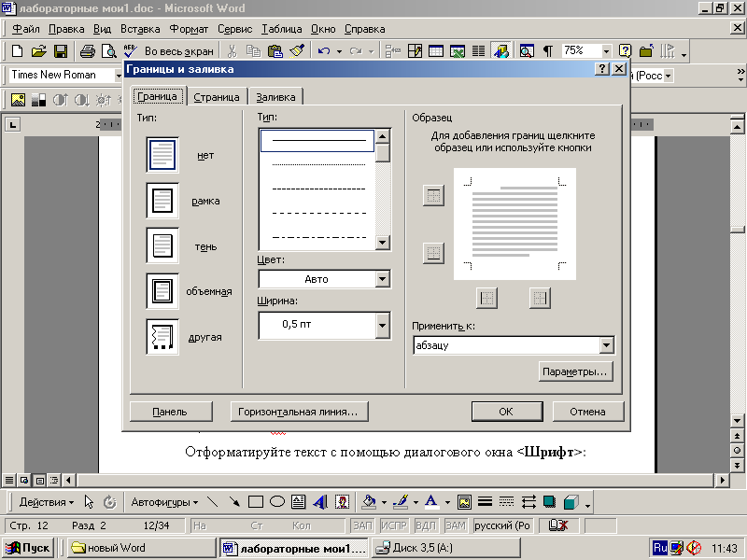Click 'Параметры...' button
Screen dimensions: 747x560
click(575, 371)
